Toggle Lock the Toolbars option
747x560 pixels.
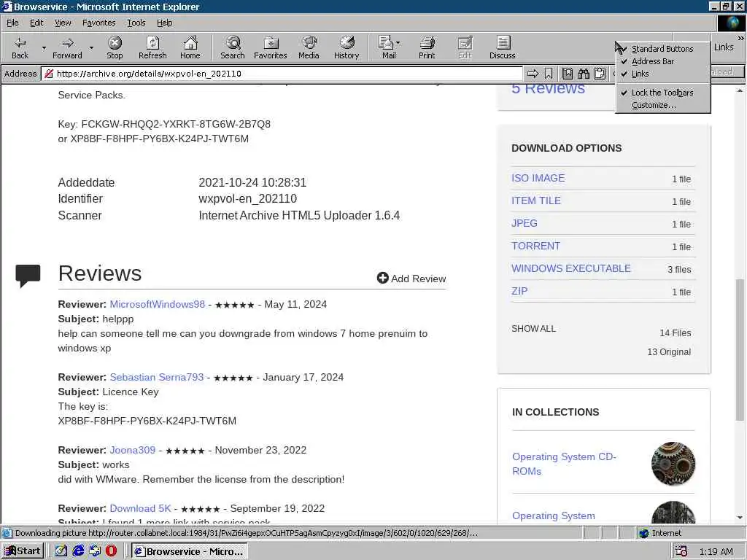click(x=662, y=93)
